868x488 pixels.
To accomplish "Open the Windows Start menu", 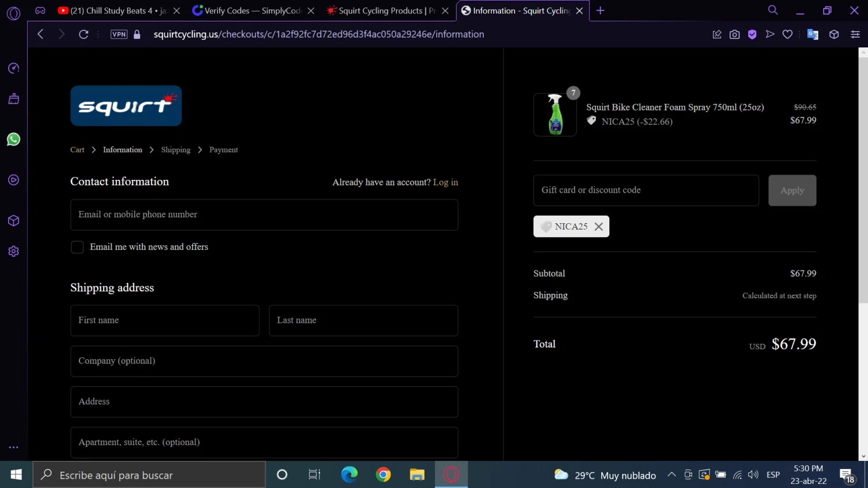I will (16, 475).
